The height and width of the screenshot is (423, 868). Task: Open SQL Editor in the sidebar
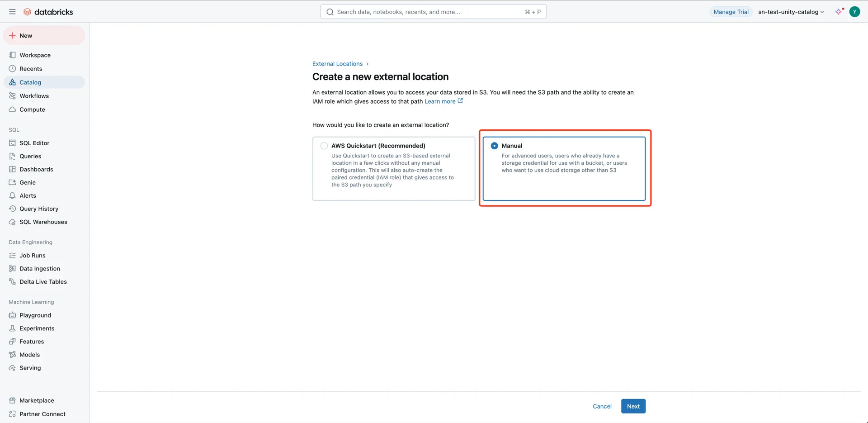click(x=44, y=143)
